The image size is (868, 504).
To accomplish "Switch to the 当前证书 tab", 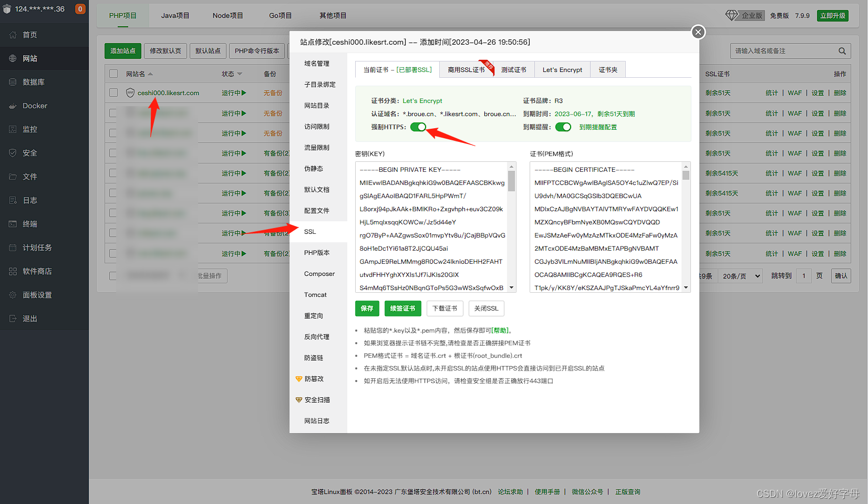I will pos(397,69).
